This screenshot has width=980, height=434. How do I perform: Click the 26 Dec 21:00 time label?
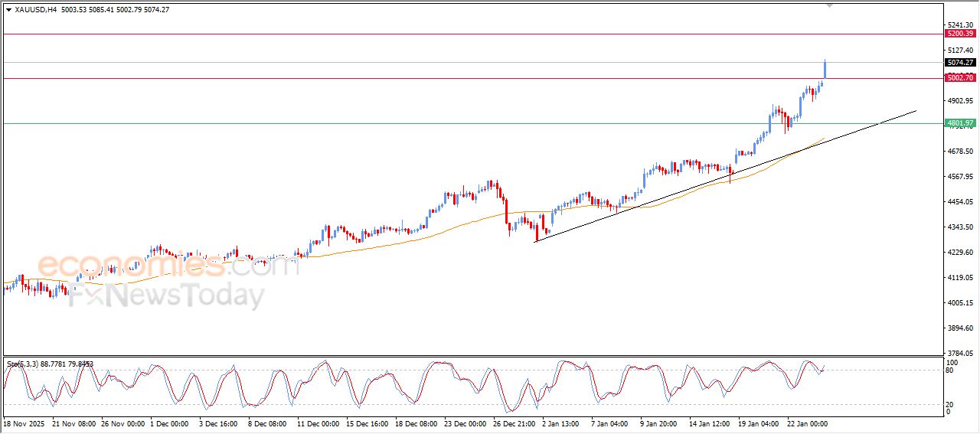click(x=515, y=423)
